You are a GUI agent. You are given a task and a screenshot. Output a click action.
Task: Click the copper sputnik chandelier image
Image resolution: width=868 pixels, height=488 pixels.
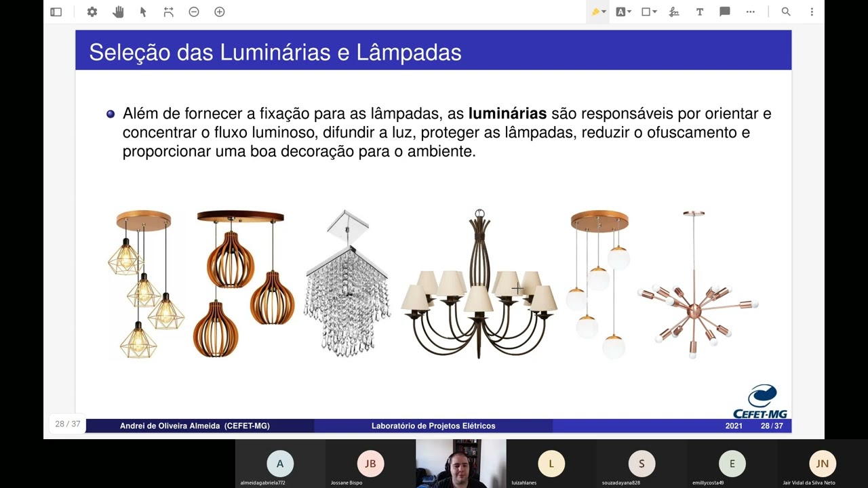(x=697, y=285)
